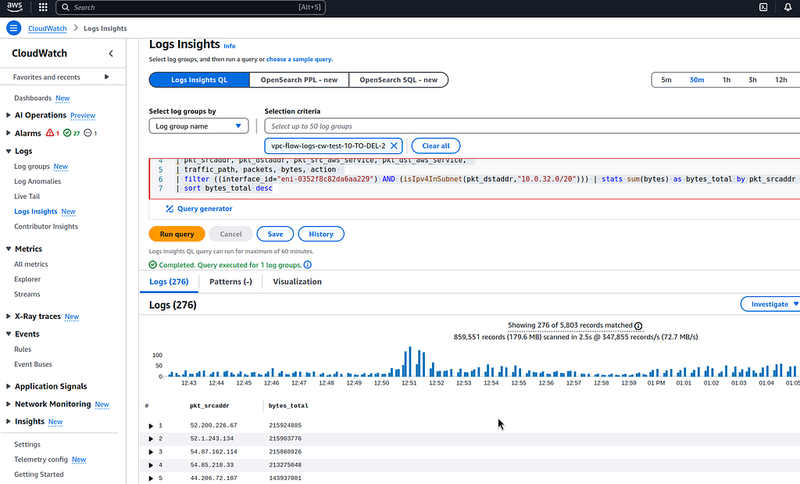
Task: Click the alarms in-alarm warning icon
Action: (x=50, y=133)
